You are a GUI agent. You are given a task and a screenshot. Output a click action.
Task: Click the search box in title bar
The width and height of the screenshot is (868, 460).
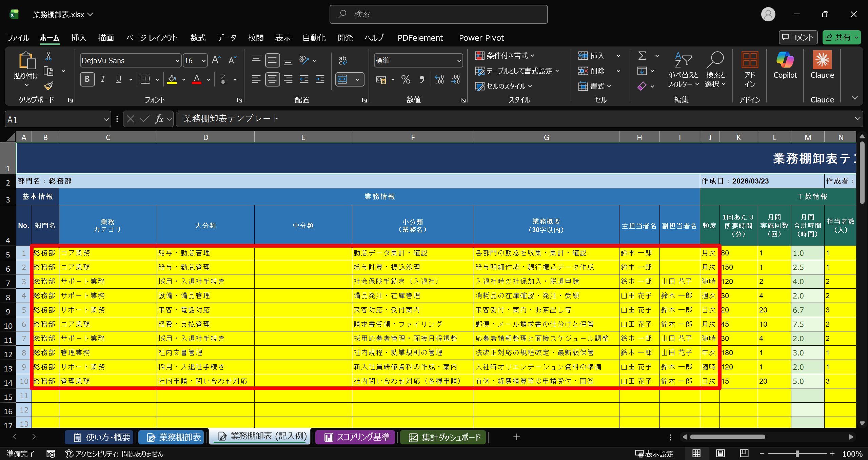point(438,14)
